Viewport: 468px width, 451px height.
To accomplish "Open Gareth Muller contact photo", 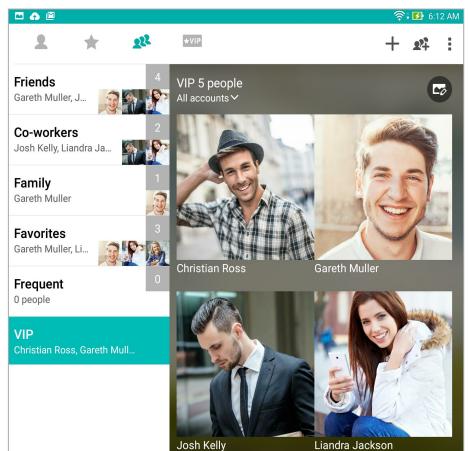I will coord(383,187).
